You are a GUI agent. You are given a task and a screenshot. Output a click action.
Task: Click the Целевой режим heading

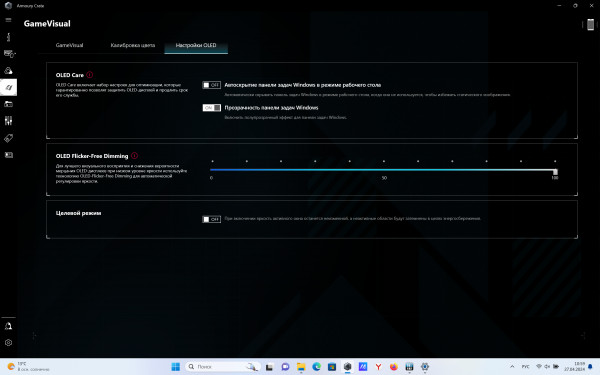(78, 213)
